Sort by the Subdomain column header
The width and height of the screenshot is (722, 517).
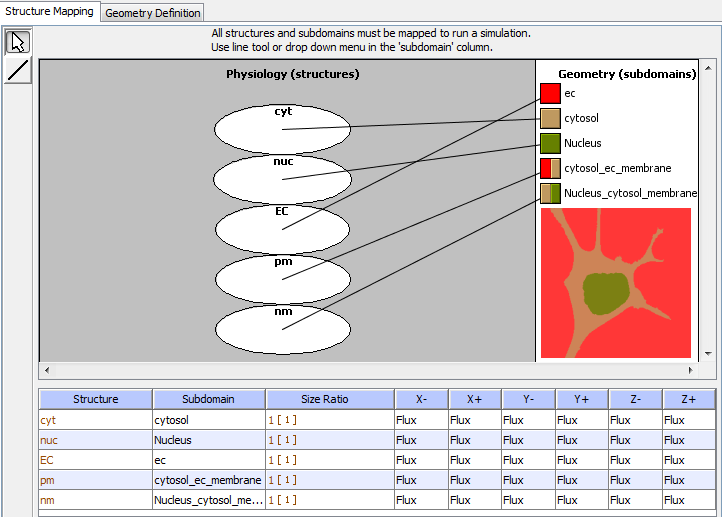(x=209, y=399)
